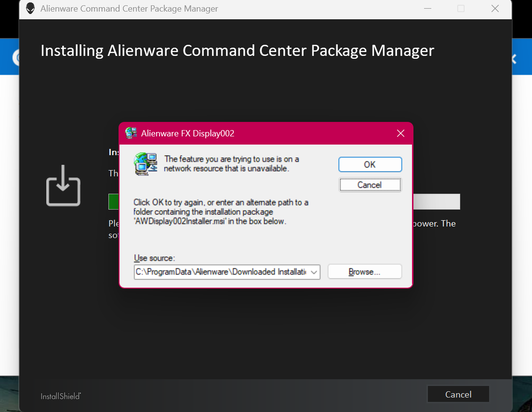The width and height of the screenshot is (532, 412).
Task: Open the Browse... folder picker
Action: (364, 272)
